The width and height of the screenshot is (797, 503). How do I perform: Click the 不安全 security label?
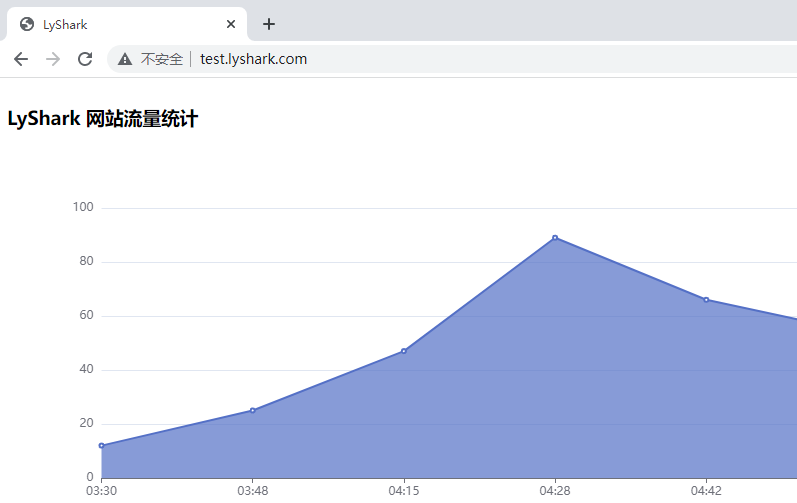coord(161,59)
